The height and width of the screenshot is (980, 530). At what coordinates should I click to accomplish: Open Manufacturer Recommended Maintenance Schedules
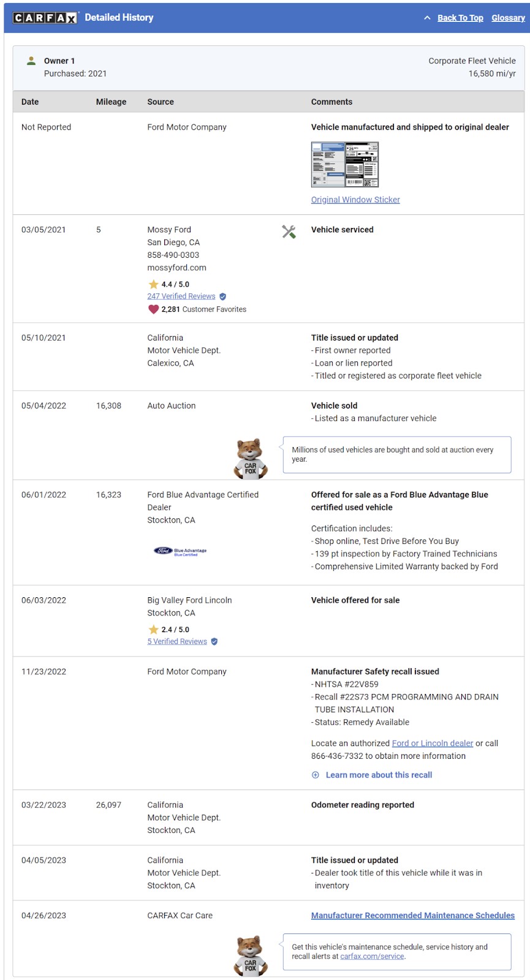click(x=413, y=916)
